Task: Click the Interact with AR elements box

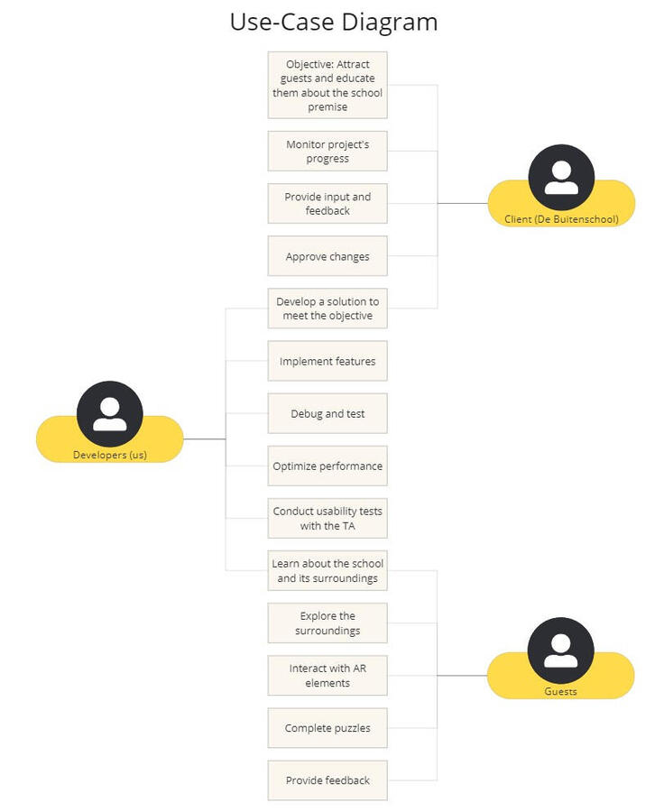Action: pyautogui.click(x=327, y=676)
